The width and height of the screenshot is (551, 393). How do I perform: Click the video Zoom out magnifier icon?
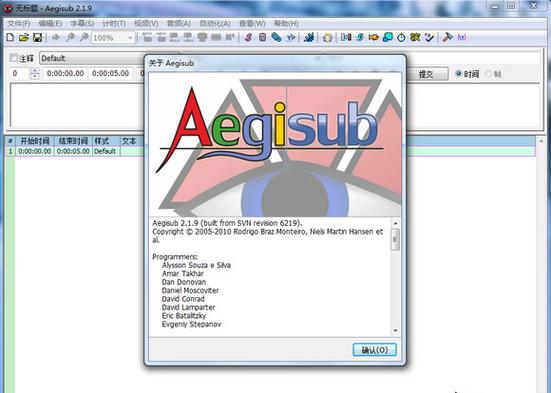[x=84, y=37]
